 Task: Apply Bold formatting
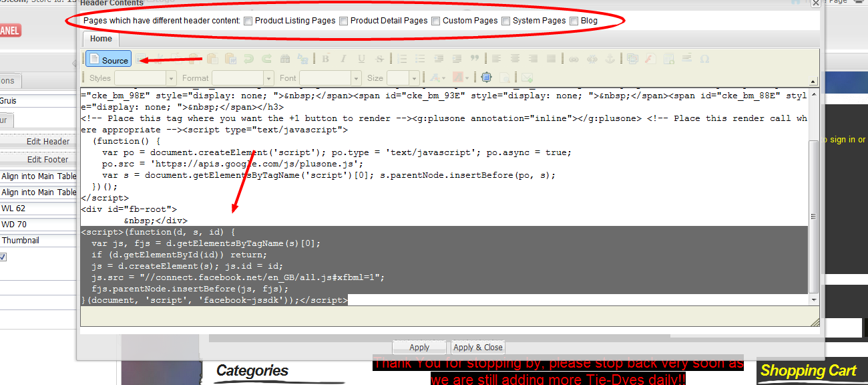[326, 59]
